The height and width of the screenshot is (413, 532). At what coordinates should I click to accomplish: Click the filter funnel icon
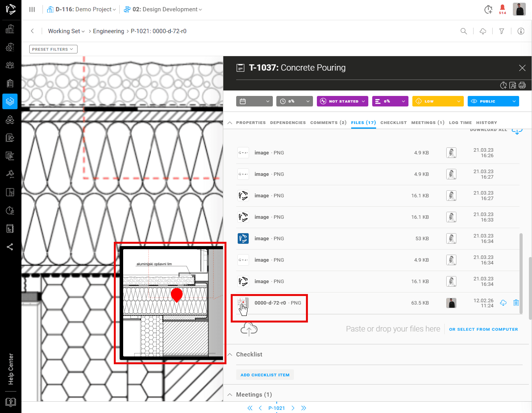[x=502, y=31]
